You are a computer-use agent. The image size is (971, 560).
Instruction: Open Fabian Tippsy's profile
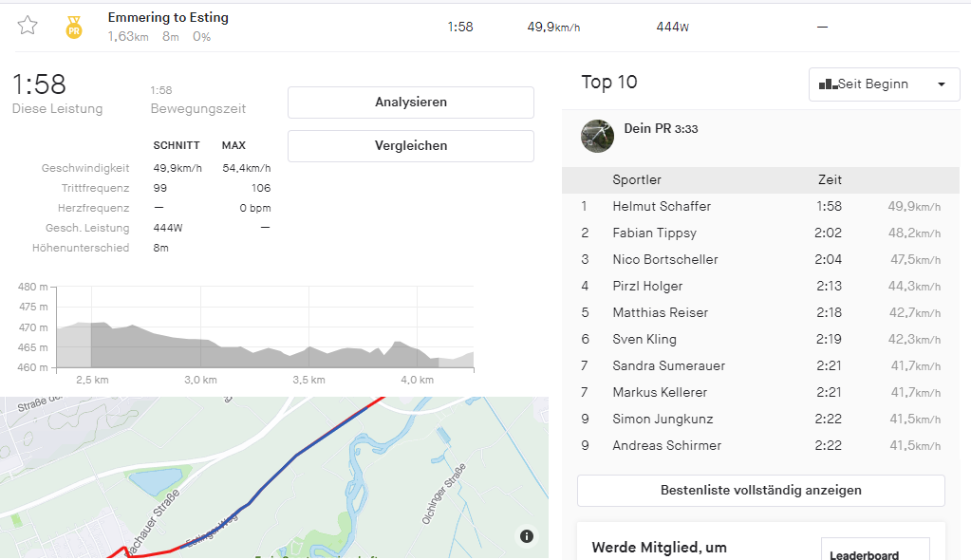(654, 233)
